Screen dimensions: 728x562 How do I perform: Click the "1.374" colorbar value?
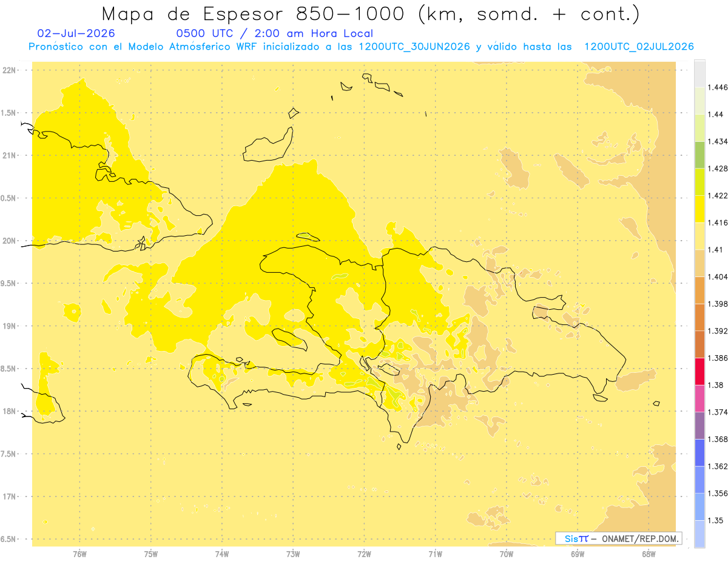tap(718, 412)
